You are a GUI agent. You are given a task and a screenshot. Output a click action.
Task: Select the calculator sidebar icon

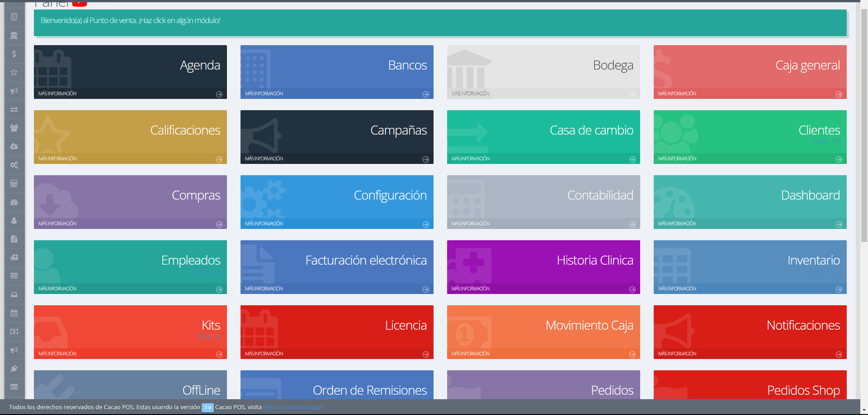coord(14,183)
